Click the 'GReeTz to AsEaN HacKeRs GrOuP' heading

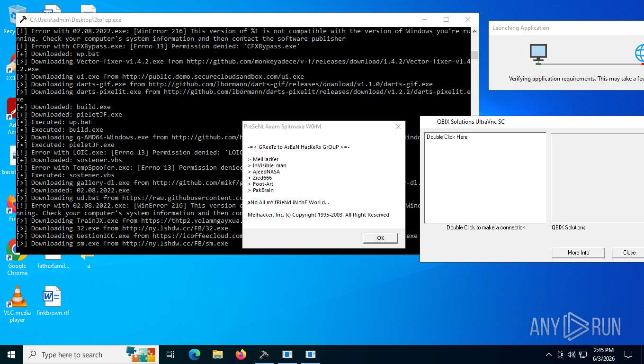pyautogui.click(x=299, y=147)
